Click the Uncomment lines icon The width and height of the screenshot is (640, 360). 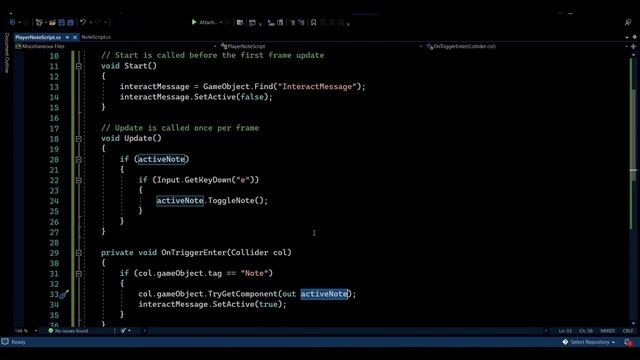click(x=301, y=22)
